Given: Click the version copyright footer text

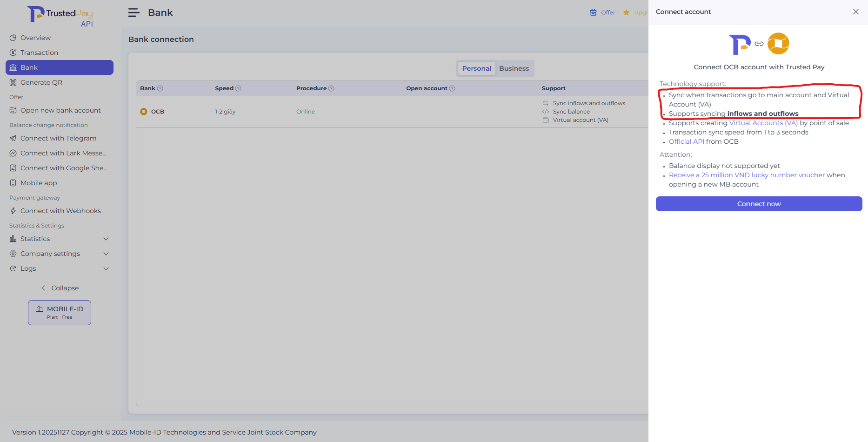Looking at the screenshot, I should (164, 432).
